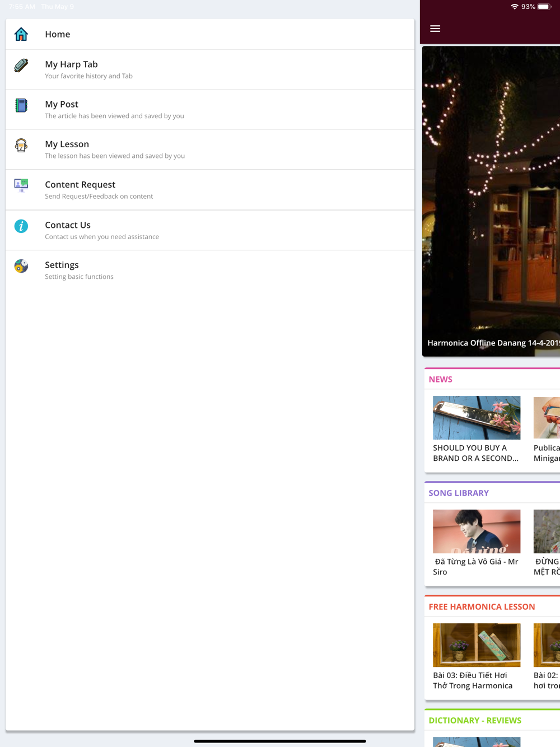Screen dimensions: 560x747
Task: Open the Đã Từng Là Vô Giá song thumbnail
Action: point(477,531)
